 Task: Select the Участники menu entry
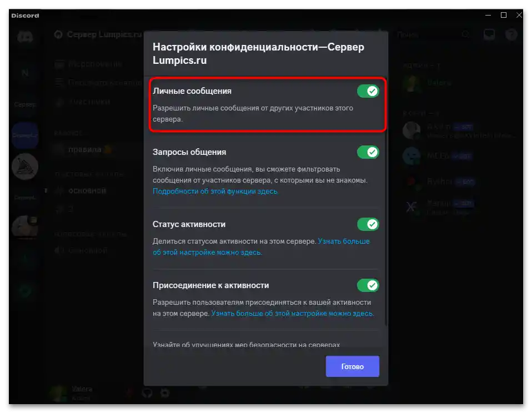[x=89, y=102]
